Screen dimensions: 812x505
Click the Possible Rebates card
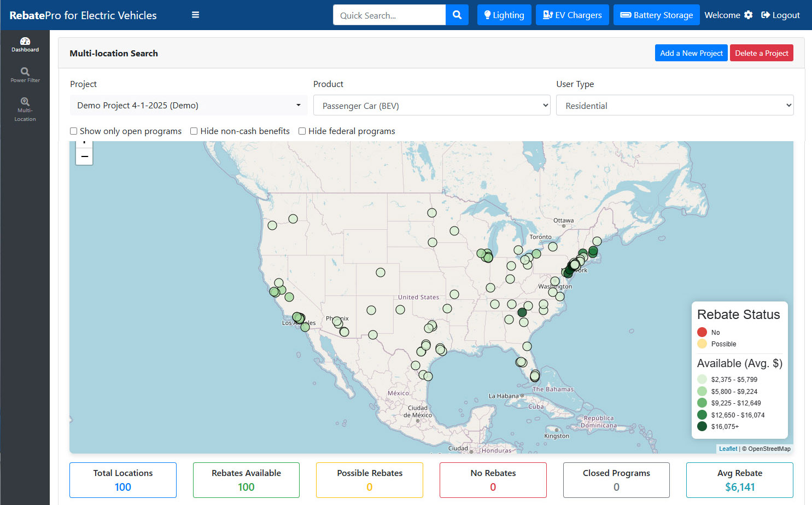(x=370, y=480)
